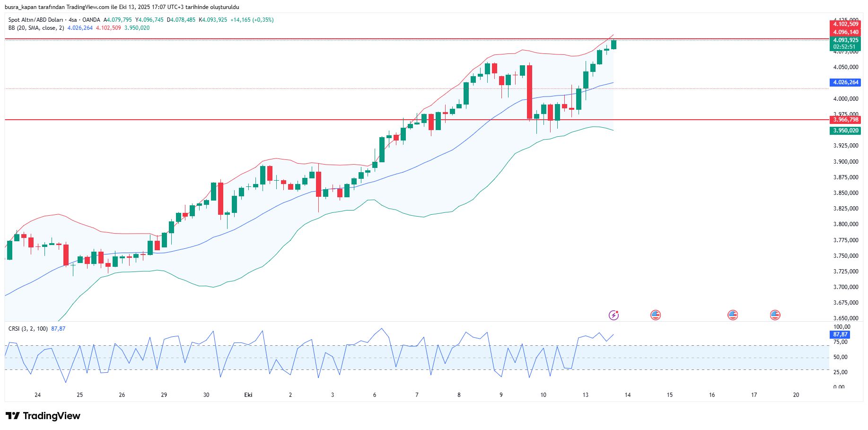Click the red 3.966,798 price label
Screen dimensions: 868x430
click(x=845, y=120)
